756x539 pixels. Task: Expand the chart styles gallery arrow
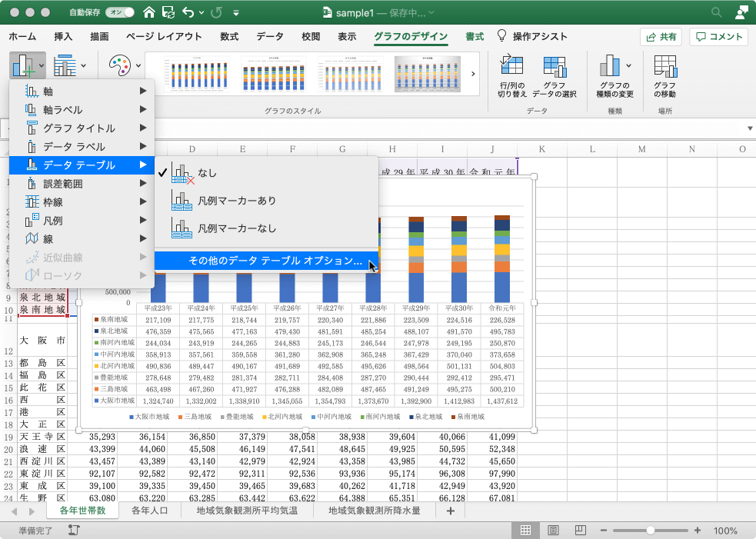473,74
